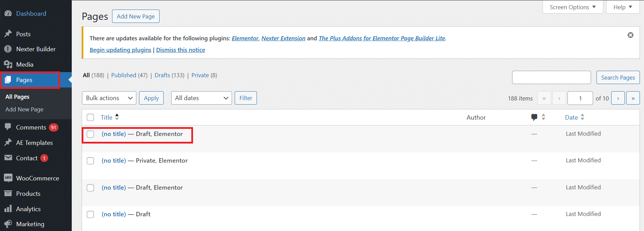Click the search pages input field
Viewport: 644px width, 231px height.
click(x=551, y=78)
